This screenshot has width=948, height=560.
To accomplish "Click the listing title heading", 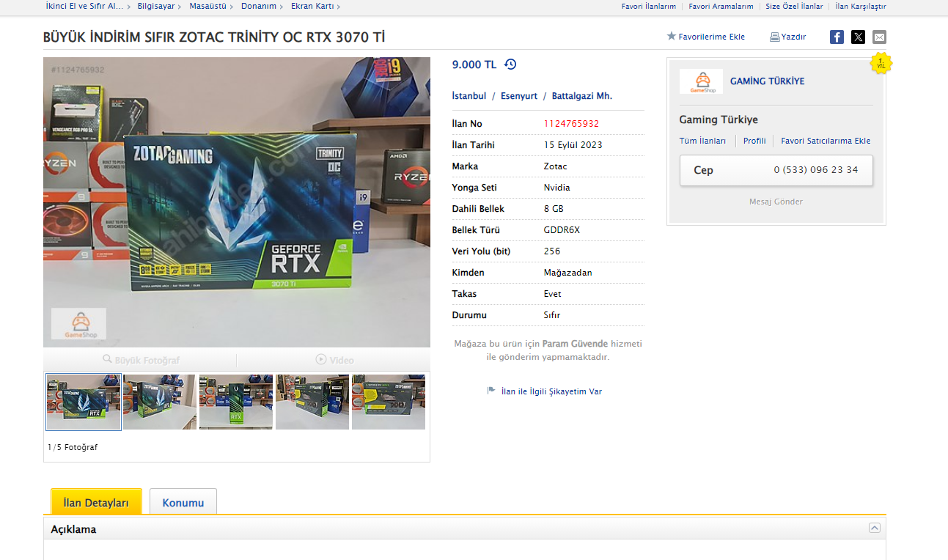I will coord(214,37).
